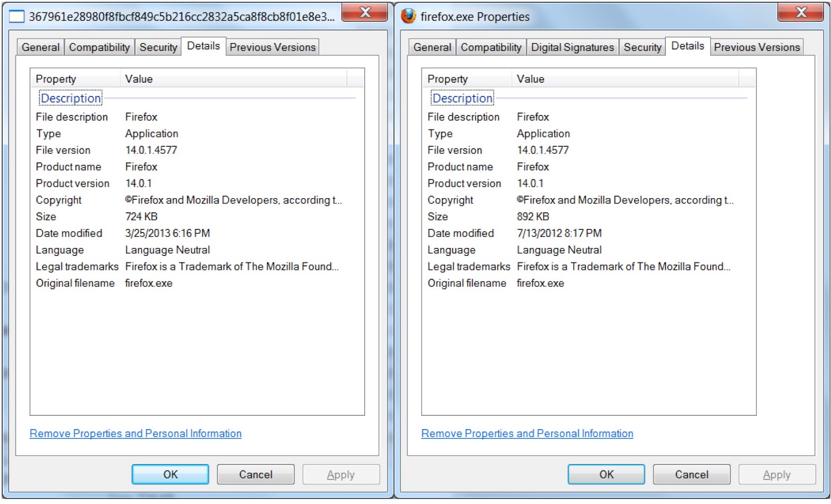831x504 pixels.
Task: Click Property column header in hash-named file dialog
Action: point(75,79)
